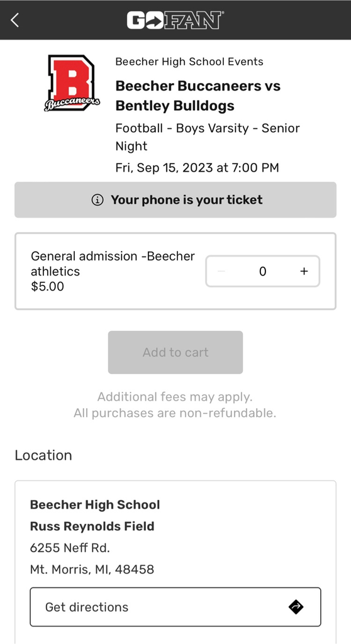Image resolution: width=351 pixels, height=644 pixels.
Task: Tap the $5.00 ticket price text
Action: (x=47, y=286)
